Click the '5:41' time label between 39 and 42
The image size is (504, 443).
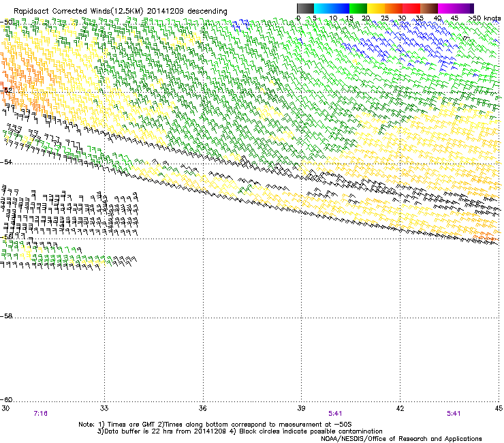click(x=335, y=414)
